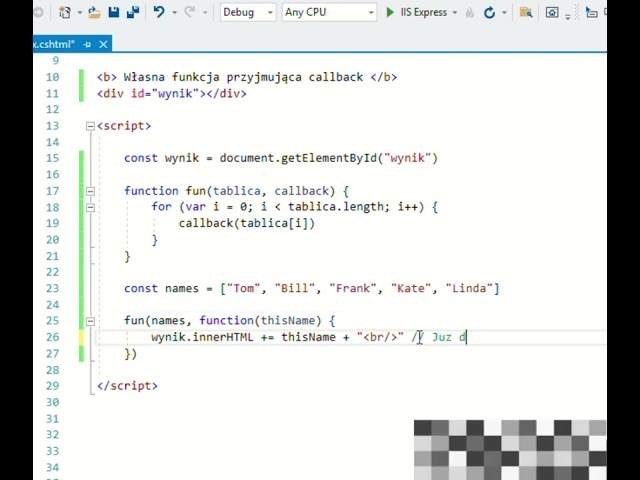Undo the last edit
Screen dimensions: 640x480
[159, 13]
